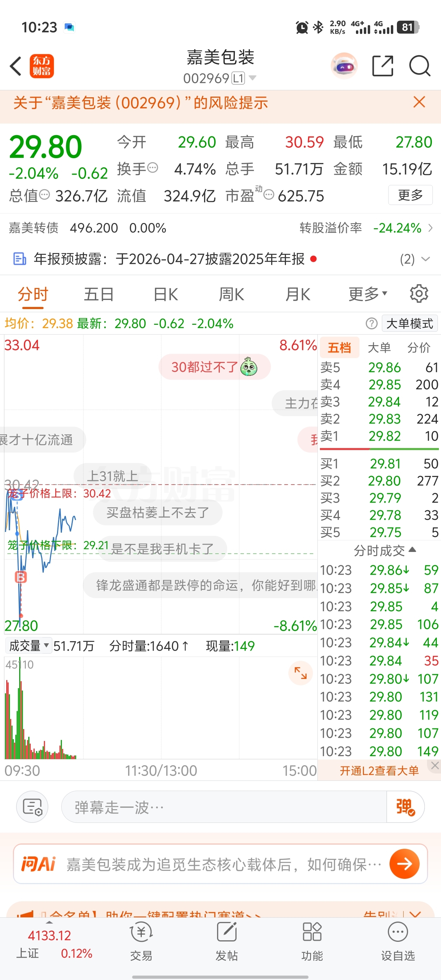This screenshot has height=980, width=441.
Task: Open 转股溢价率 chevron arrow
Action: point(430,228)
